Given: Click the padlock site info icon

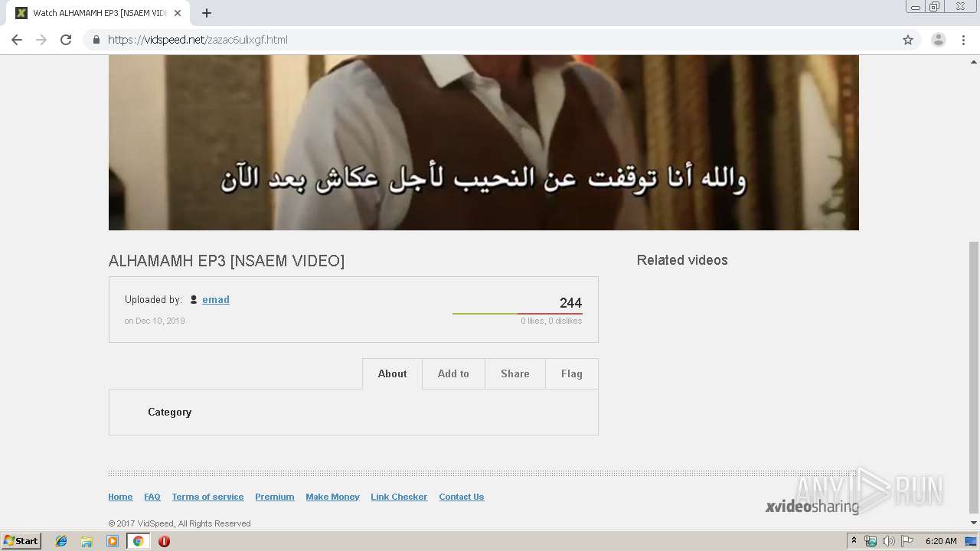Looking at the screenshot, I should 96,40.
